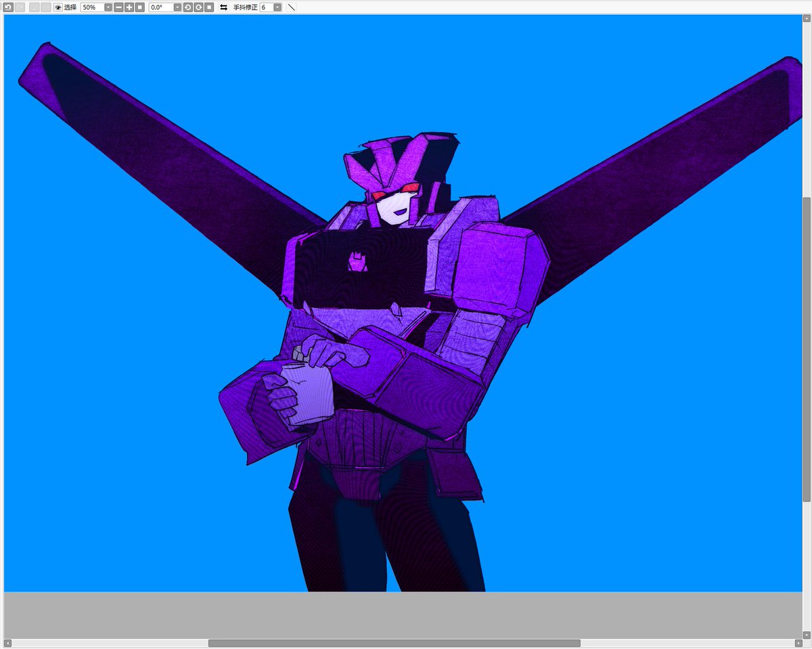The image size is (812, 649).
Task: Enable the straight line drawing mode icon
Action: (x=292, y=7)
